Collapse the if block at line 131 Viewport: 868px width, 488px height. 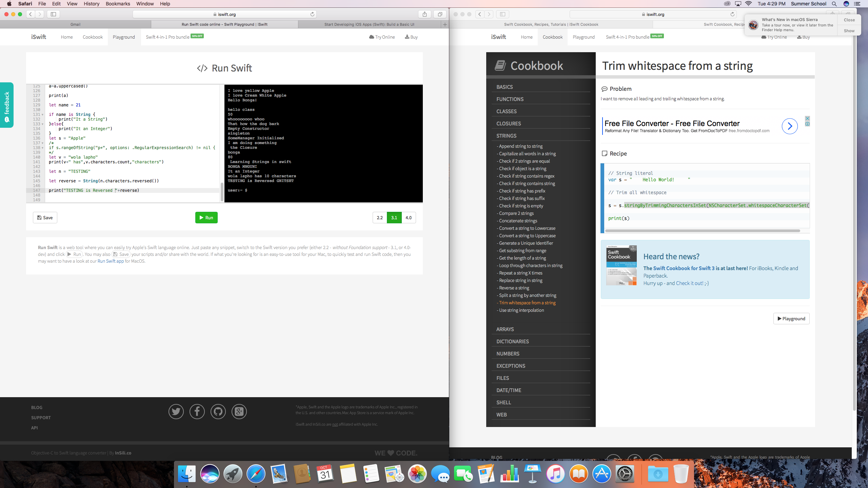[42, 115]
